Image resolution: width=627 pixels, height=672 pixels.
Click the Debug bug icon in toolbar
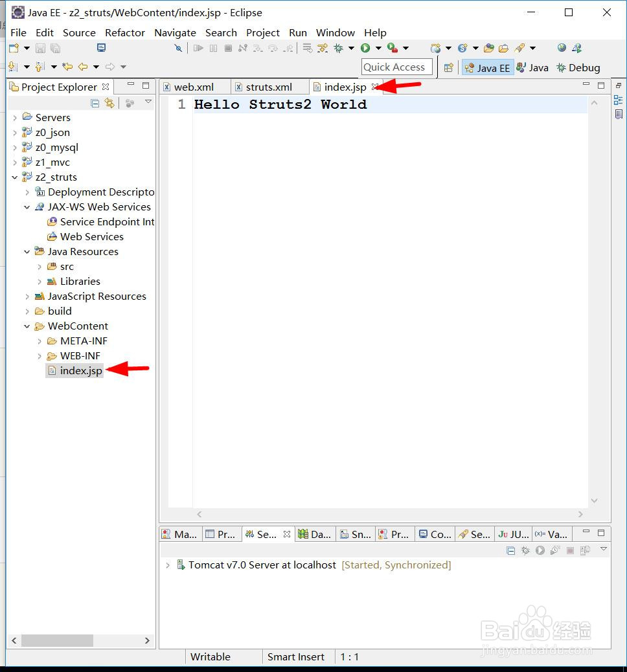pyautogui.click(x=338, y=48)
